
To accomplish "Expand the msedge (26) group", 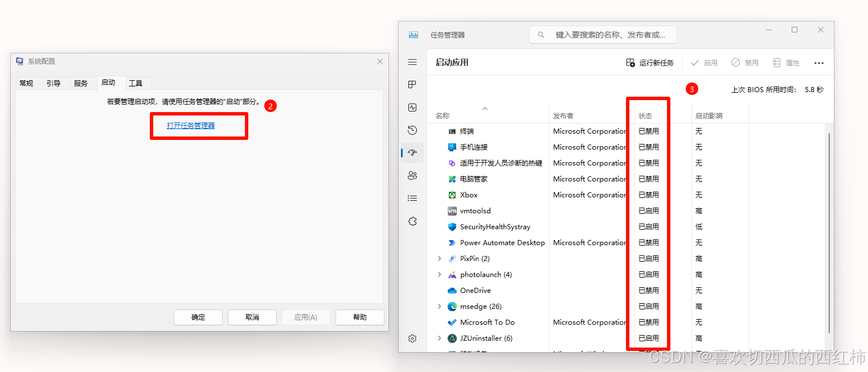I will pos(439,307).
